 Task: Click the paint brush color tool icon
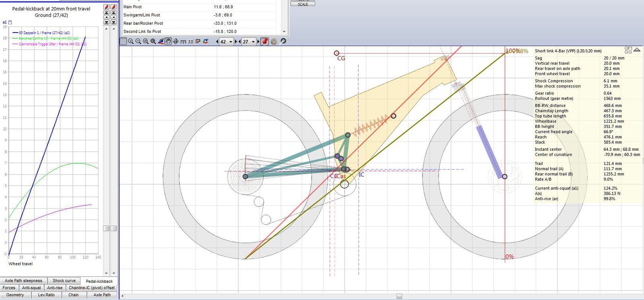click(161, 41)
